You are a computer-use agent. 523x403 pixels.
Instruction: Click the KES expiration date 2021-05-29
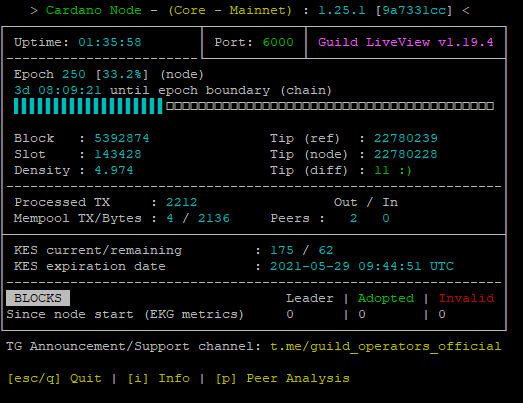(310, 266)
